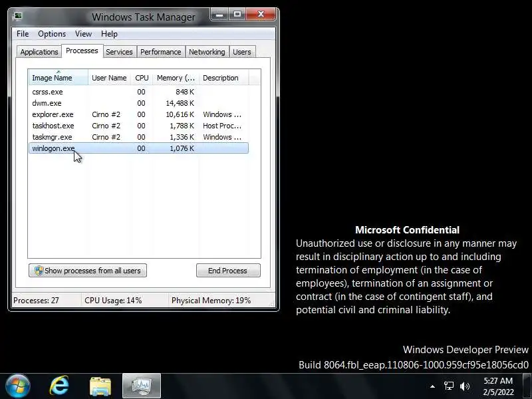Open the Options menu
Viewport: 532px width, 399px height.
(x=52, y=34)
